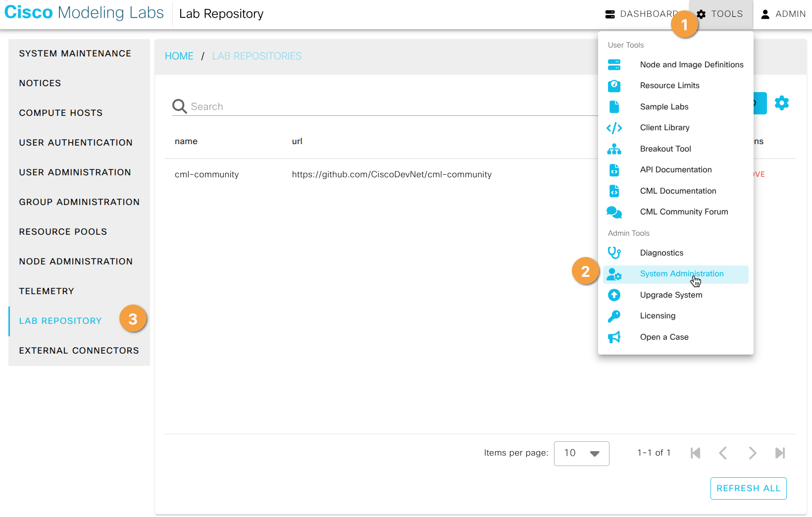Viewport: 812px width, 517px height.
Task: Click the cml-community GitHub repository URL
Action: coord(392,174)
